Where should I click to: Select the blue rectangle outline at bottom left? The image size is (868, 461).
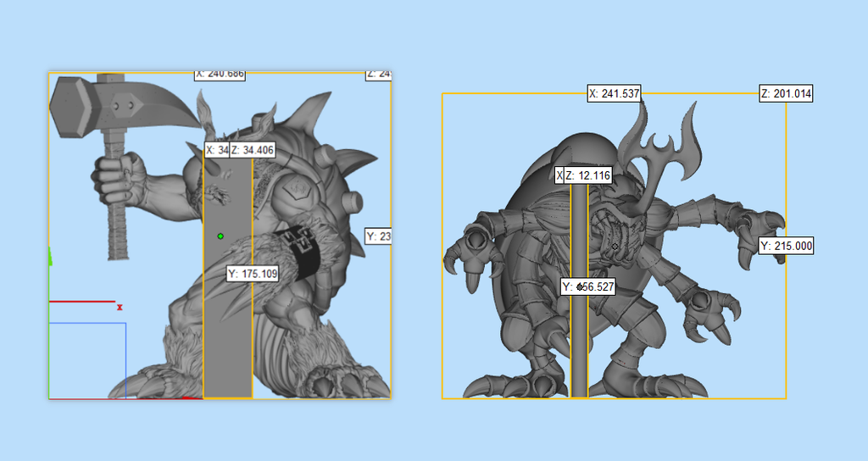point(88,359)
